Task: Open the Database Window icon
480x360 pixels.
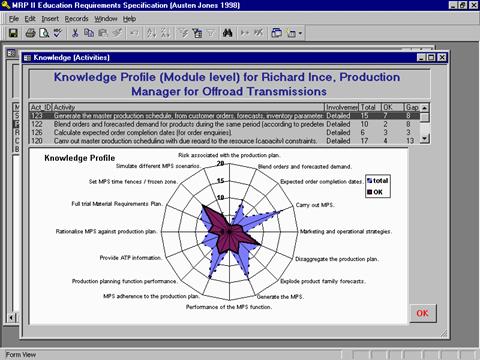Action: coord(276,33)
